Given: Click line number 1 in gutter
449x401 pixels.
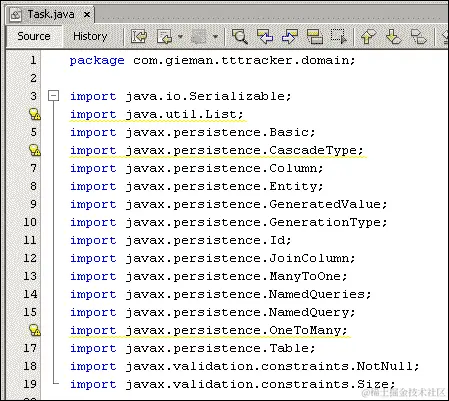Looking at the screenshot, I should [33, 60].
